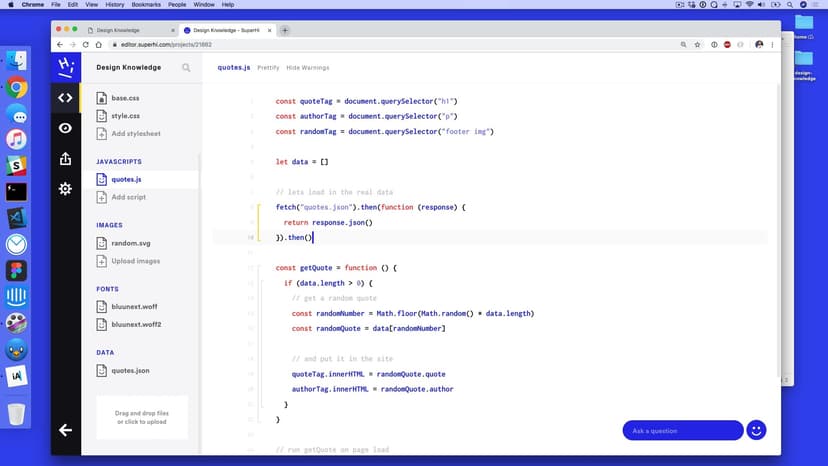Viewport: 828px width, 466px height.
Task: Click Add script under Javascripts
Action: point(128,197)
